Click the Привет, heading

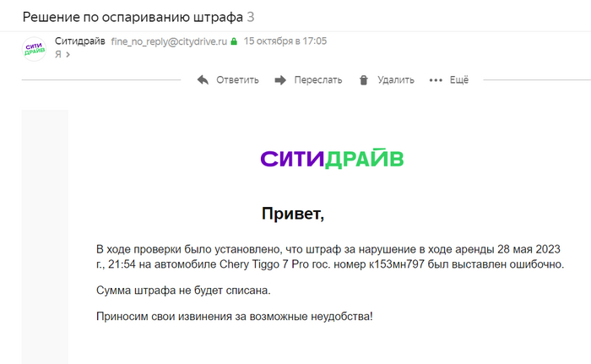(293, 213)
